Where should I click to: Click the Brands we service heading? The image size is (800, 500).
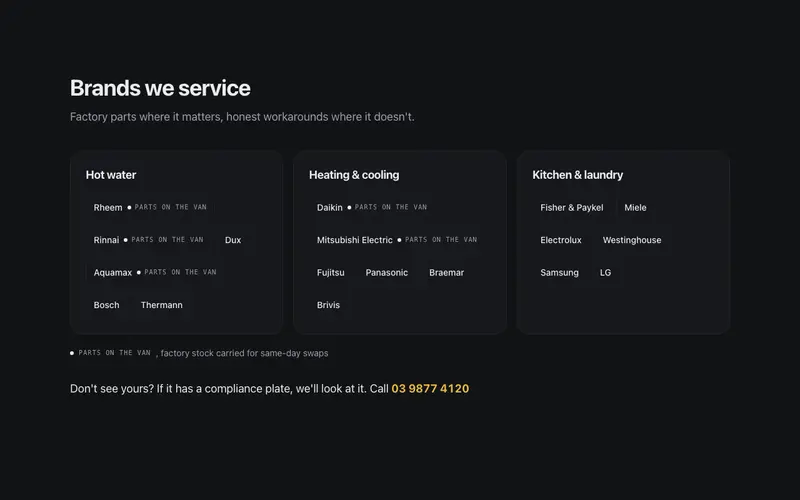[160, 88]
